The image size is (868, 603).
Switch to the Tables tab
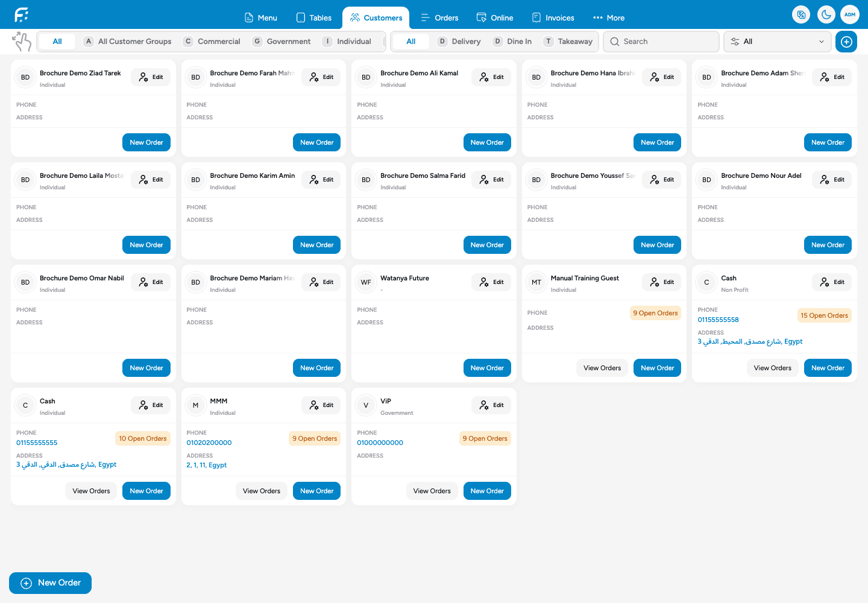pos(314,18)
